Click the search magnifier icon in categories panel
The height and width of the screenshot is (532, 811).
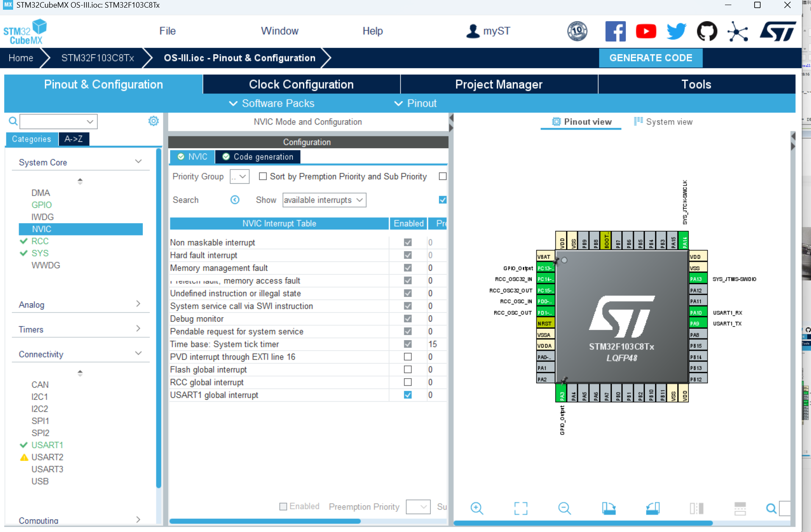tap(13, 122)
